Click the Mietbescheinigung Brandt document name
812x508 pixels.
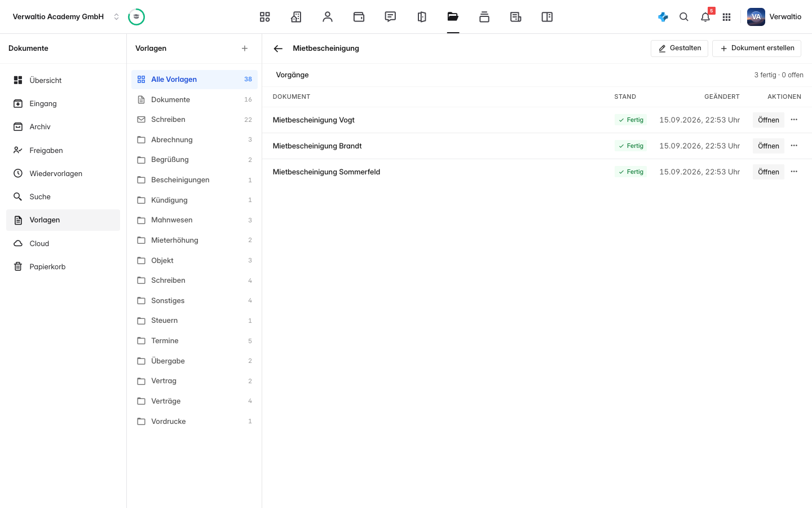click(x=317, y=146)
